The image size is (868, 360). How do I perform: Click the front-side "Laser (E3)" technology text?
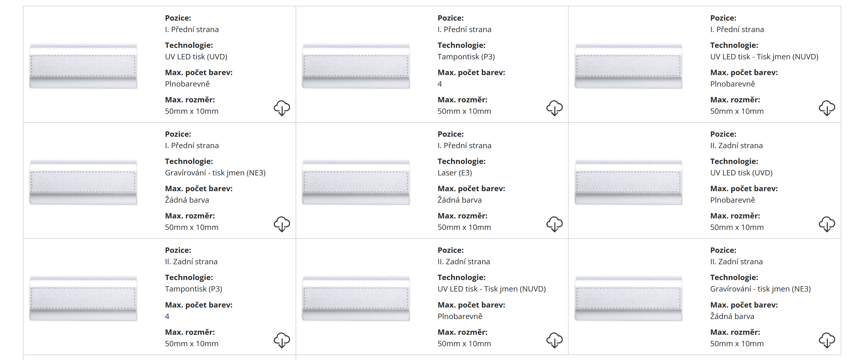coord(454,173)
